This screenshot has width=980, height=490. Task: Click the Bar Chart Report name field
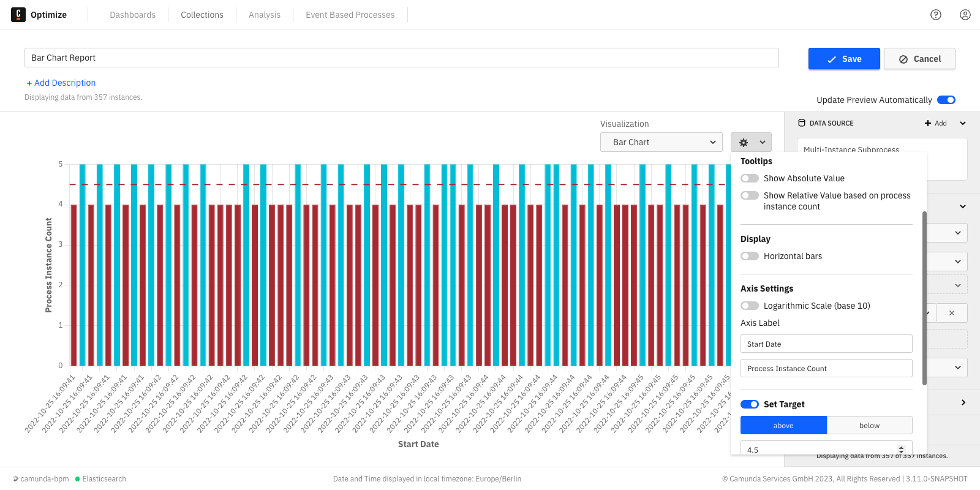[x=402, y=58]
